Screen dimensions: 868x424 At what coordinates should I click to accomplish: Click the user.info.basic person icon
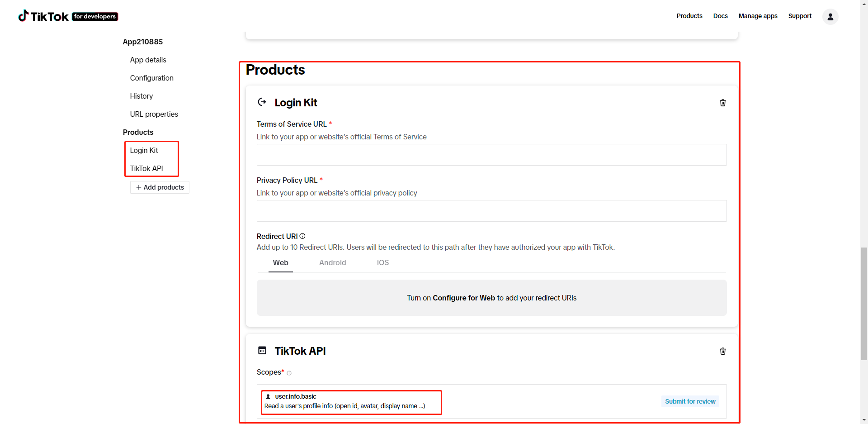[x=268, y=396]
